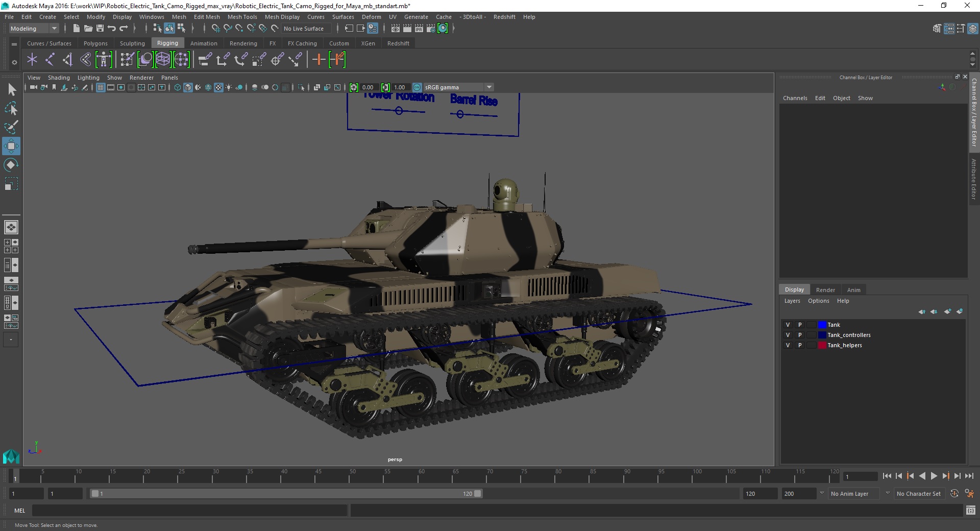The width and height of the screenshot is (980, 531).
Task: Open layer editor Options menu
Action: (818, 301)
